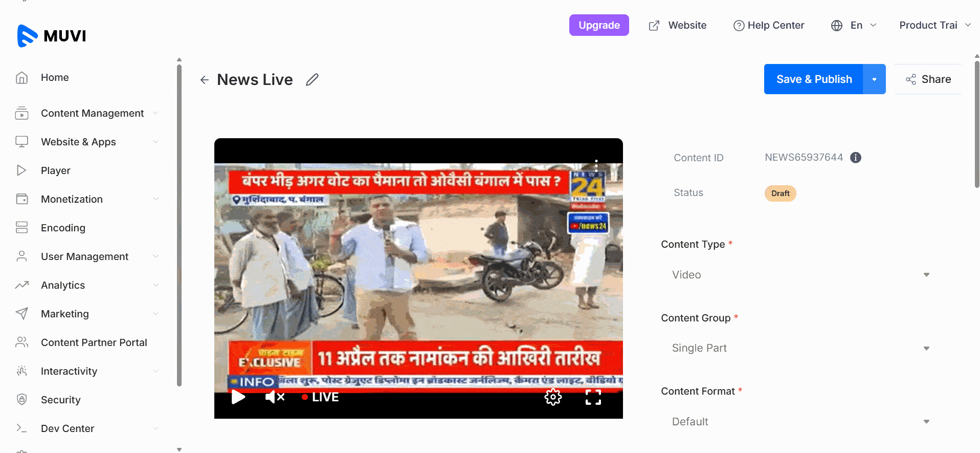This screenshot has height=453, width=980.
Task: Click the Share button
Action: pyautogui.click(x=928, y=79)
